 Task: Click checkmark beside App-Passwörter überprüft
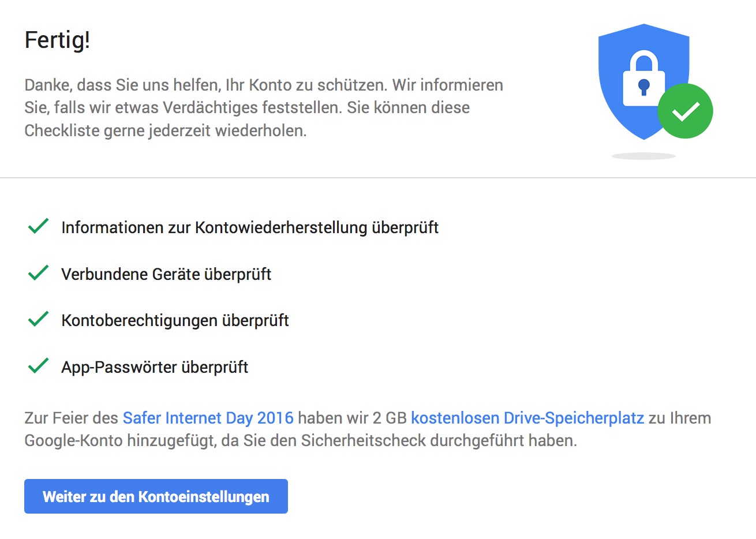point(38,366)
